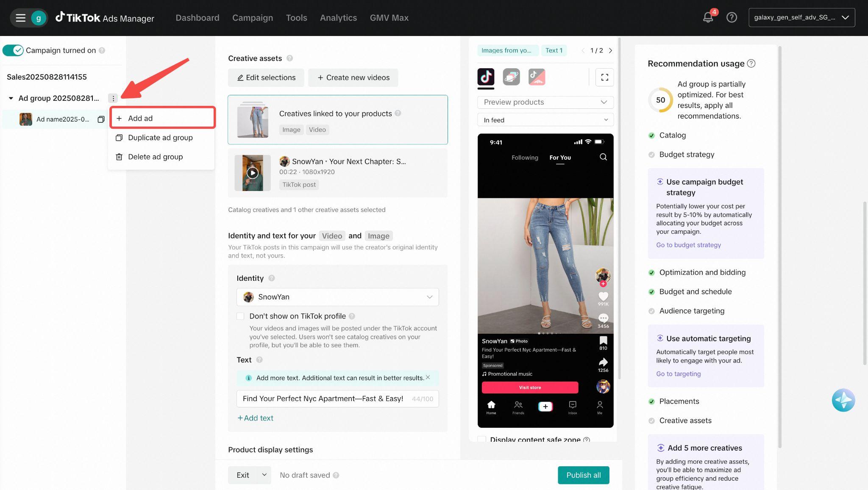The width and height of the screenshot is (868, 490).
Task: Enable Display content safe zone checkbox
Action: 482,439
